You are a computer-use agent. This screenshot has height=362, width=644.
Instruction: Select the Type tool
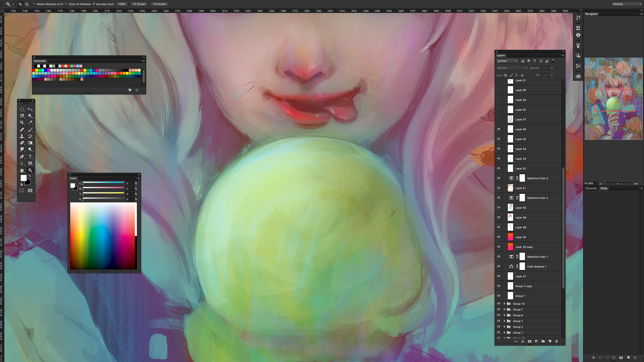[x=30, y=157]
